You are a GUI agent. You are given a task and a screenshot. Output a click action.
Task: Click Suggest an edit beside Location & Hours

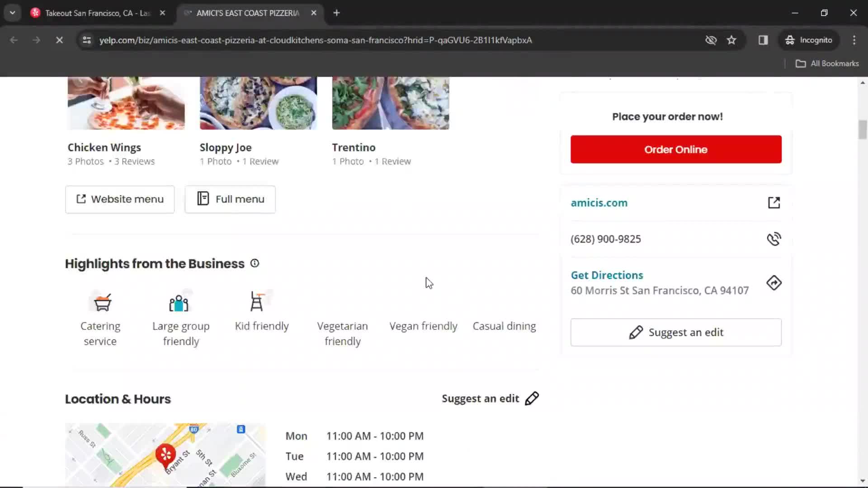click(480, 399)
